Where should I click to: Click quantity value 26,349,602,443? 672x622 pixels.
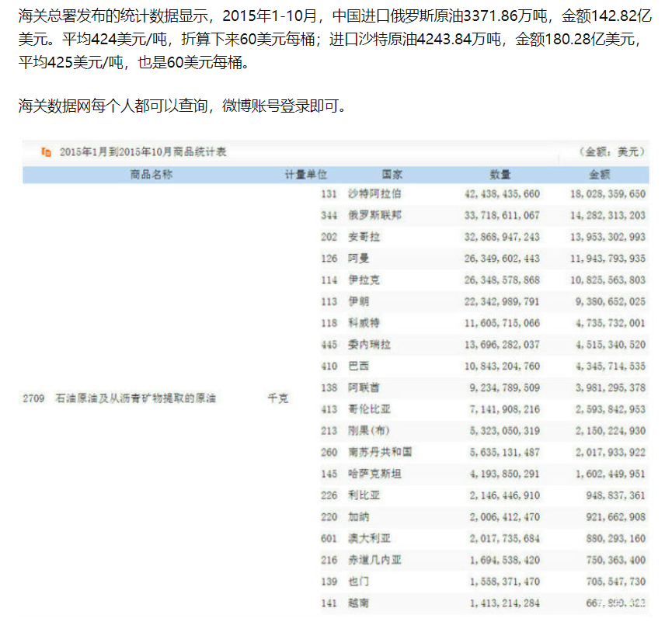click(x=503, y=259)
